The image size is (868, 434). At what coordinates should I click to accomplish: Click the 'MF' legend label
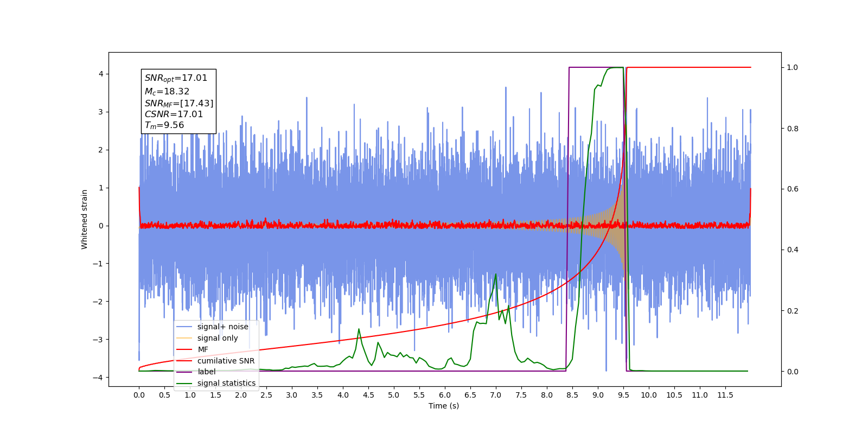tap(203, 349)
